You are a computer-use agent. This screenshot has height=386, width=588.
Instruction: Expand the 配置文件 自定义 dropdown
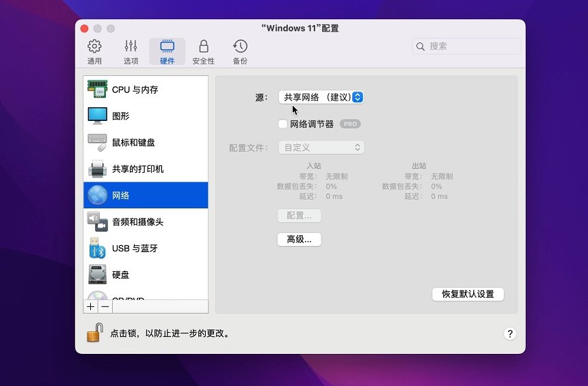[x=321, y=148]
